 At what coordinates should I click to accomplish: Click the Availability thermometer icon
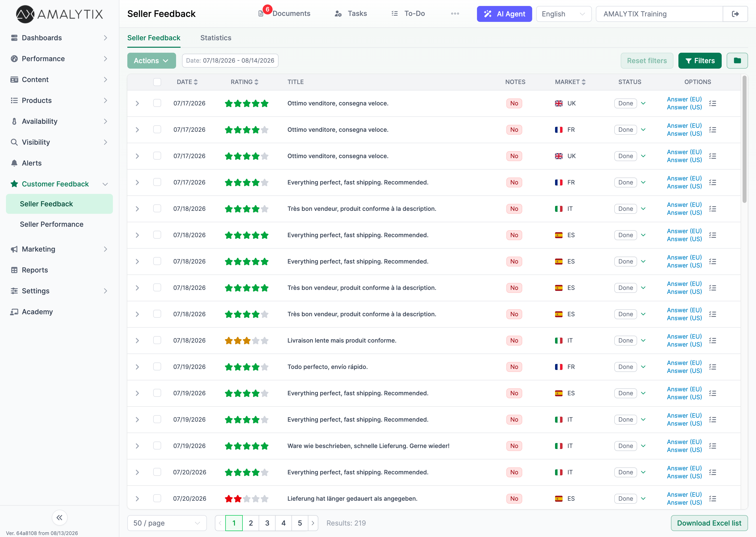point(14,121)
